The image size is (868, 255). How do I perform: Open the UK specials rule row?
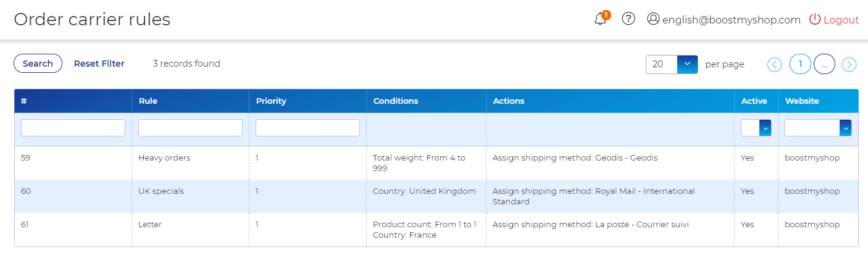[x=161, y=191]
